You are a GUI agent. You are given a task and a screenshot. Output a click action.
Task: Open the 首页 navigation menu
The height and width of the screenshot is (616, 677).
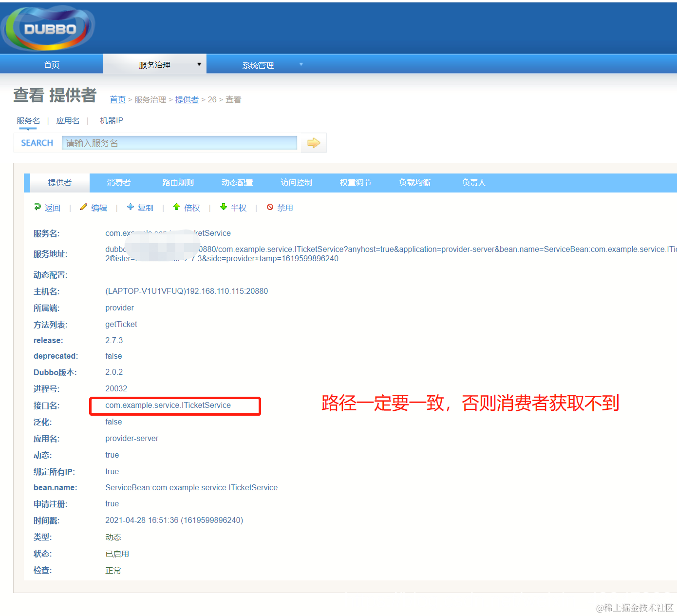click(52, 65)
